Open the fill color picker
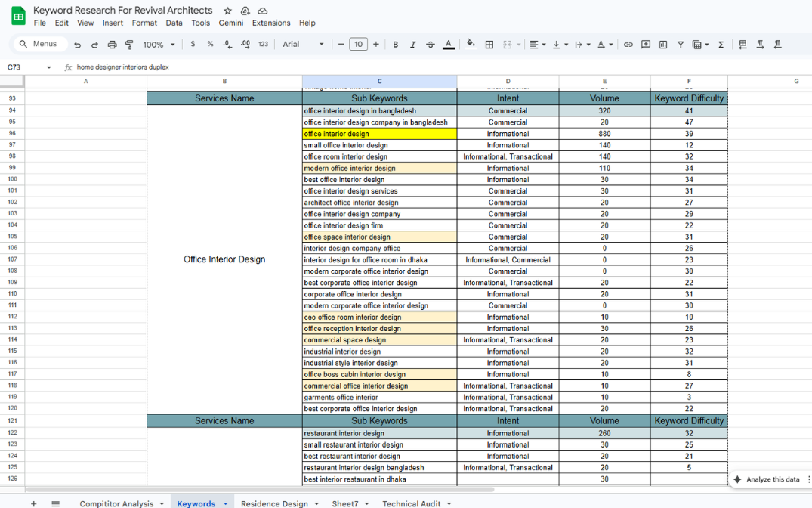This screenshot has width=812, height=508. tap(471, 45)
